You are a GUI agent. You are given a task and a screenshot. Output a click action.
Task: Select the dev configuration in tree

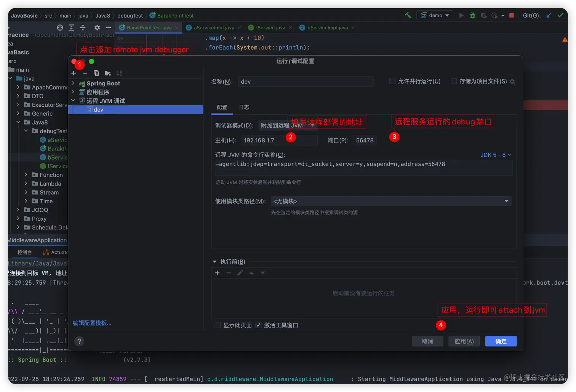(136, 110)
